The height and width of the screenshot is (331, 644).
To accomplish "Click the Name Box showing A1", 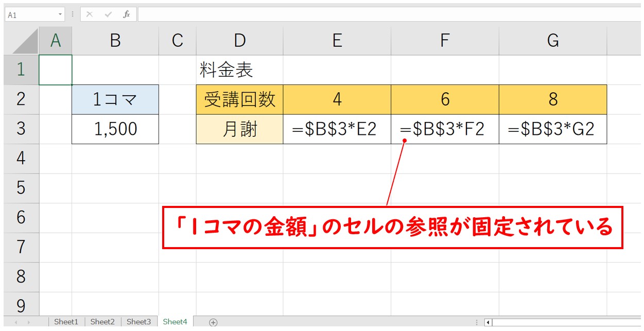I will click(x=31, y=14).
